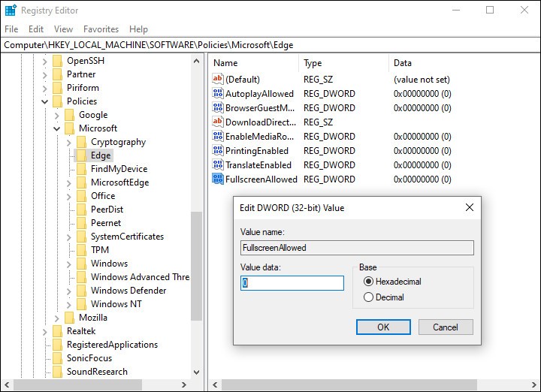Click the PeerDist folder icon
Viewport: 541px width, 392px height.
pos(81,210)
